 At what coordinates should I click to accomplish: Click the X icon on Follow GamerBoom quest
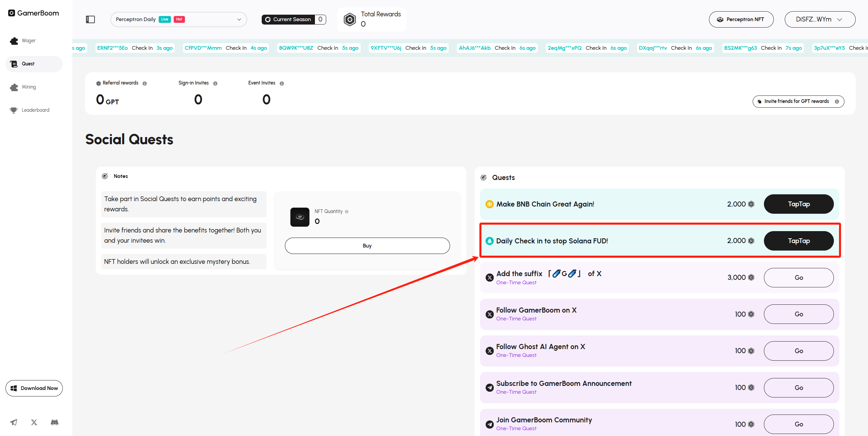[x=490, y=314]
